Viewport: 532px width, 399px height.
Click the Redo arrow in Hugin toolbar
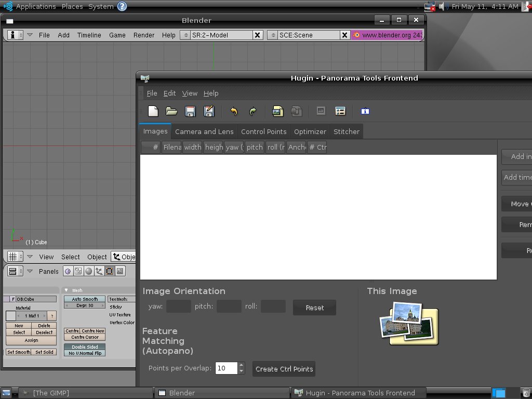click(x=253, y=111)
